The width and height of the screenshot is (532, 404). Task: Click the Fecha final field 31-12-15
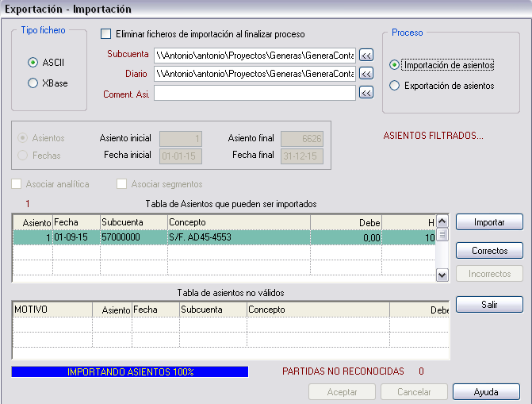point(302,156)
